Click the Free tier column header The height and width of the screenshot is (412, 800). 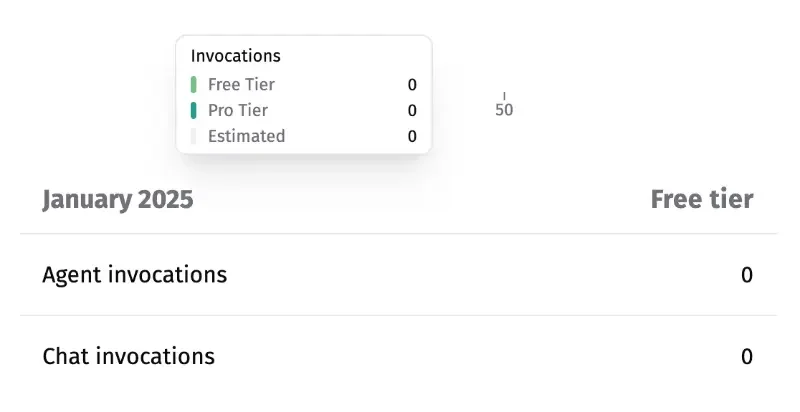tap(702, 199)
